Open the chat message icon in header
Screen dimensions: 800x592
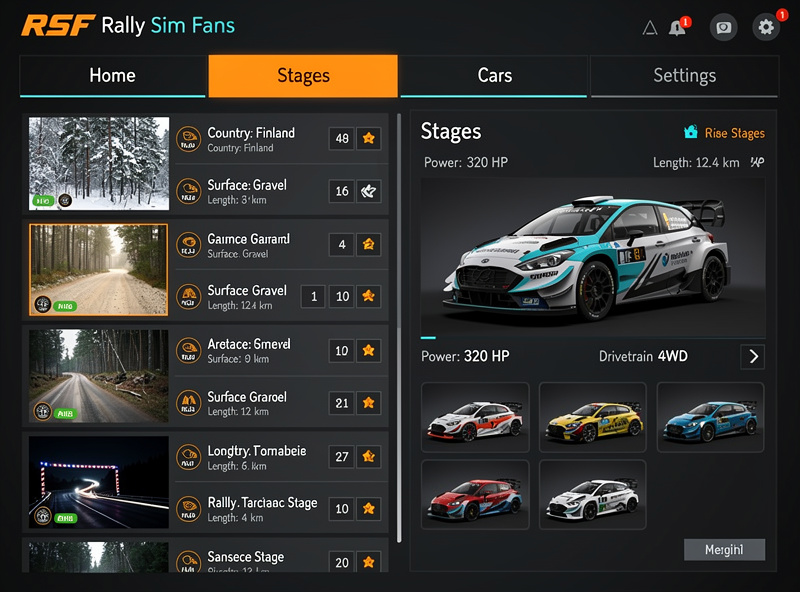coord(723,27)
